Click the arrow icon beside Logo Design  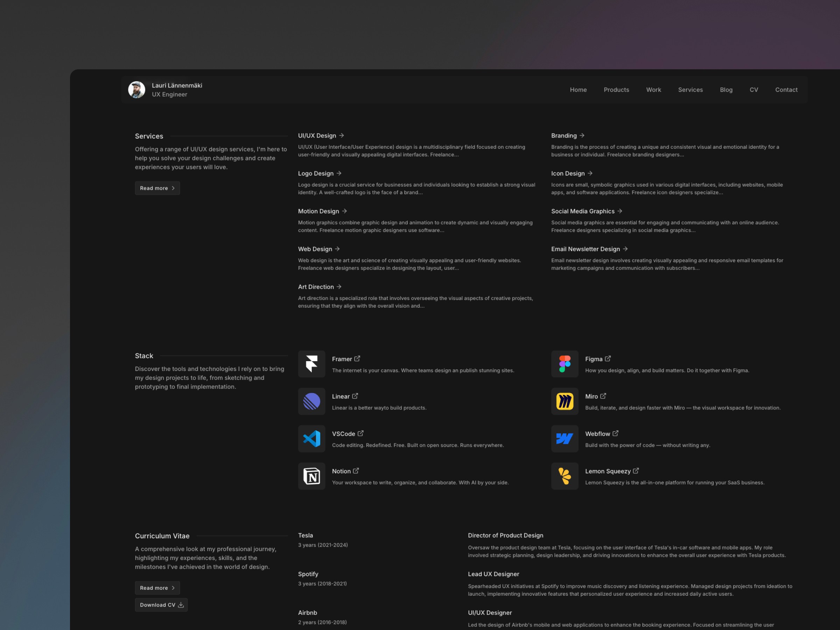point(339,173)
